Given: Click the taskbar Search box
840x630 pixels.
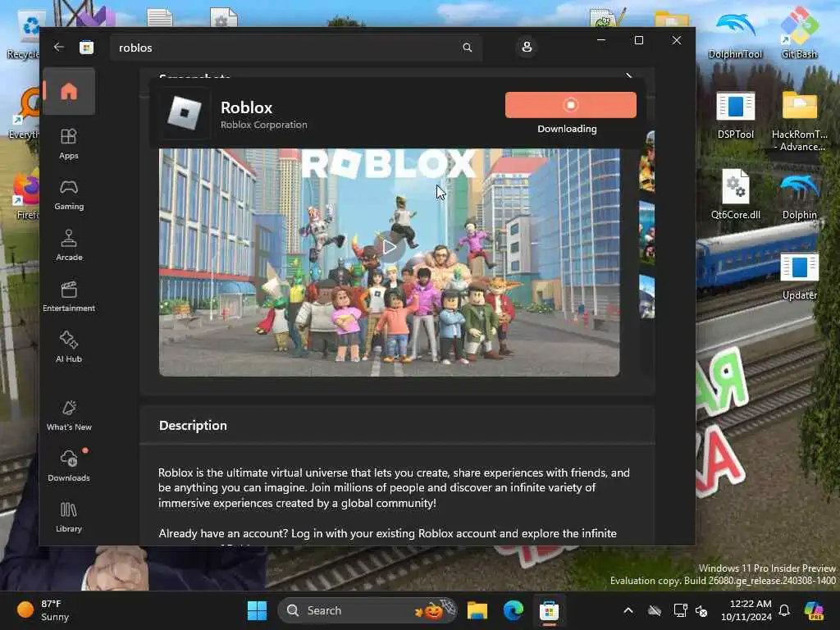Looking at the screenshot, I should click(x=367, y=610).
